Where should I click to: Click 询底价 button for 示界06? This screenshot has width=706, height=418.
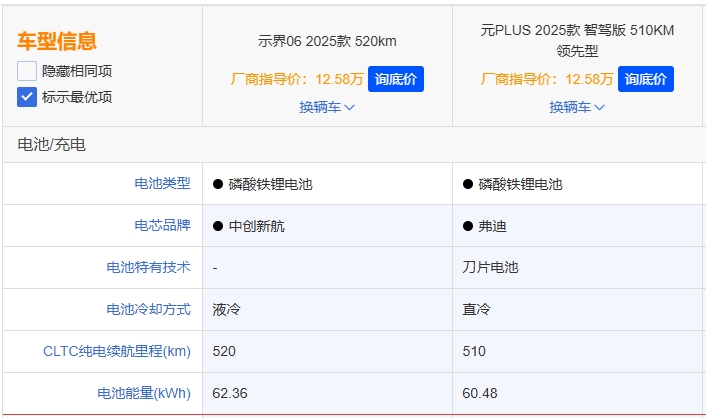(396, 79)
